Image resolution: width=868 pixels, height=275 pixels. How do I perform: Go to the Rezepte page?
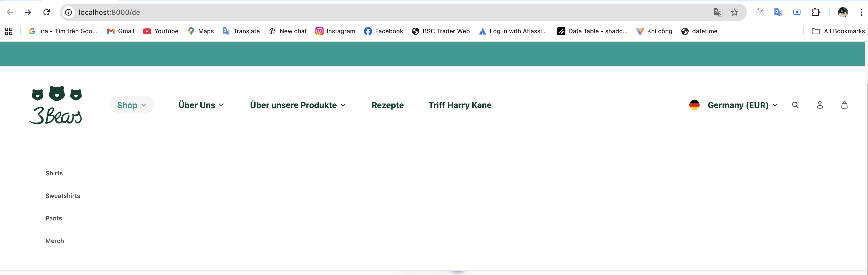click(387, 105)
